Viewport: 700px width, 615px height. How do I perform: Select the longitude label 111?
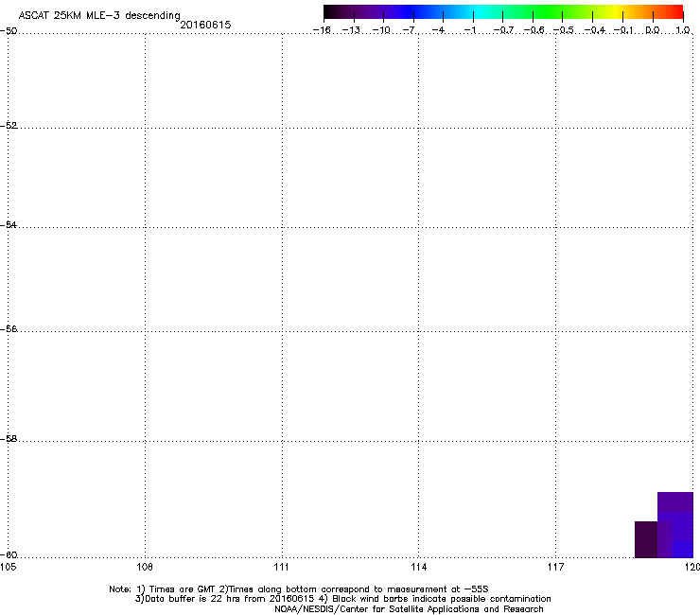click(281, 567)
